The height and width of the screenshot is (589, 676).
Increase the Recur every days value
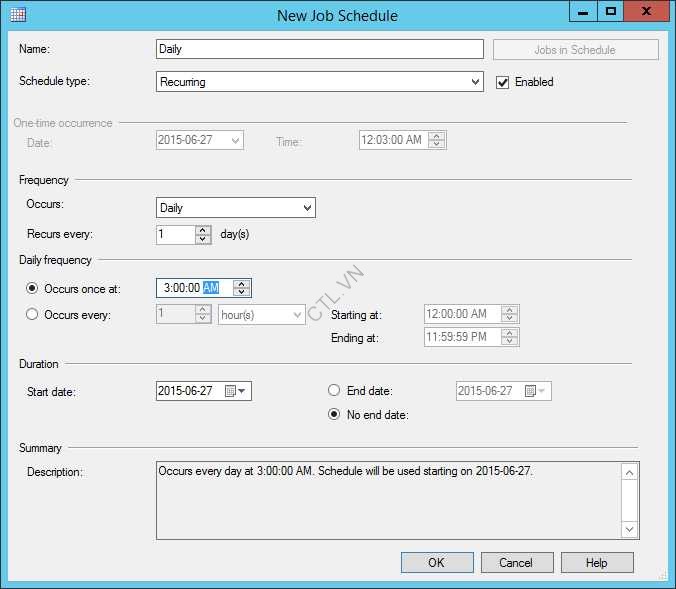(204, 230)
